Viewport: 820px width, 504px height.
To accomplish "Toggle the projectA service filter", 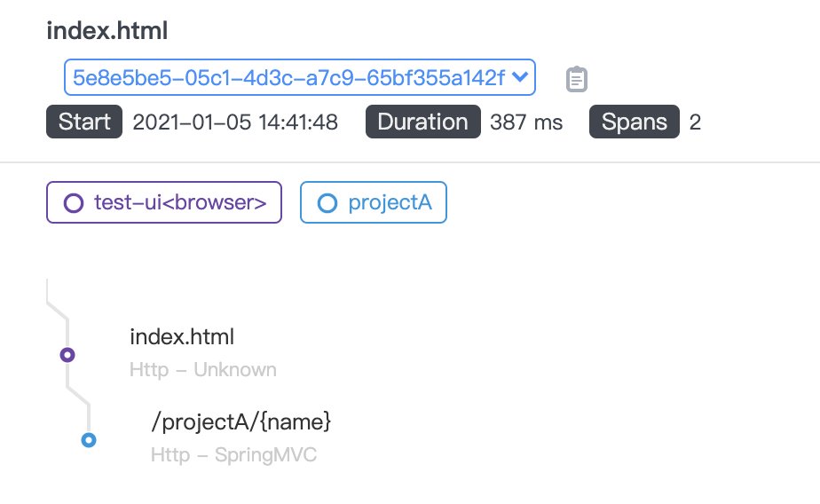I will coord(374,202).
